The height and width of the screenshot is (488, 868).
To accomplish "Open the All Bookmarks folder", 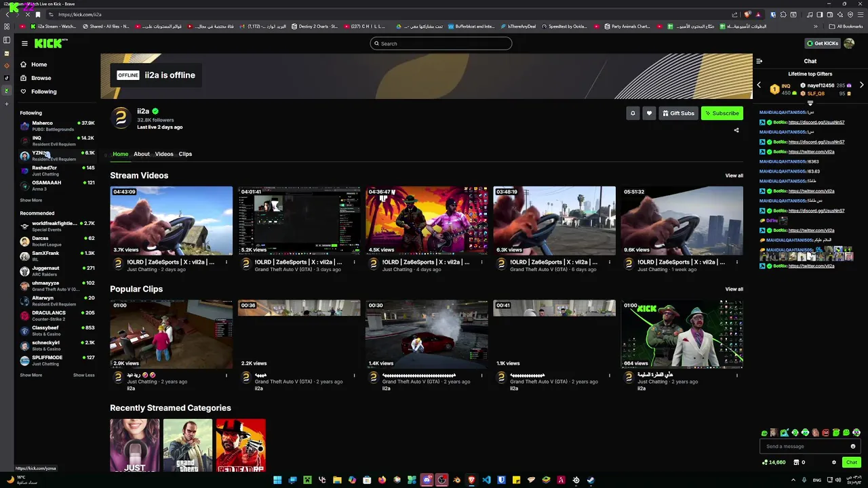I will [846, 26].
